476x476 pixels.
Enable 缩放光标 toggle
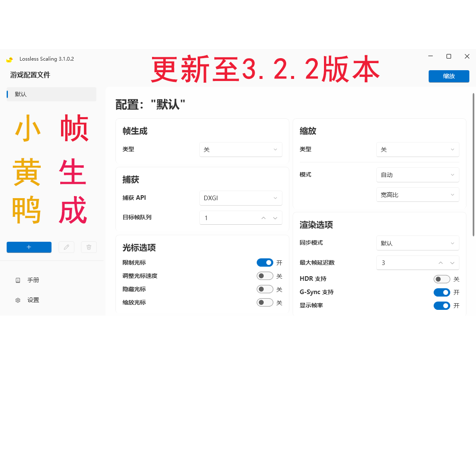point(265,302)
